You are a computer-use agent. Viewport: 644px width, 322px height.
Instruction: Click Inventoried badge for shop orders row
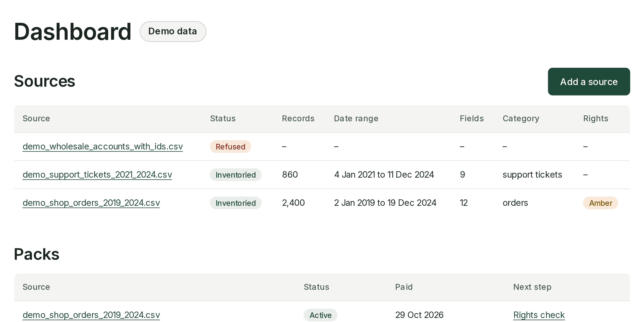[236, 203]
